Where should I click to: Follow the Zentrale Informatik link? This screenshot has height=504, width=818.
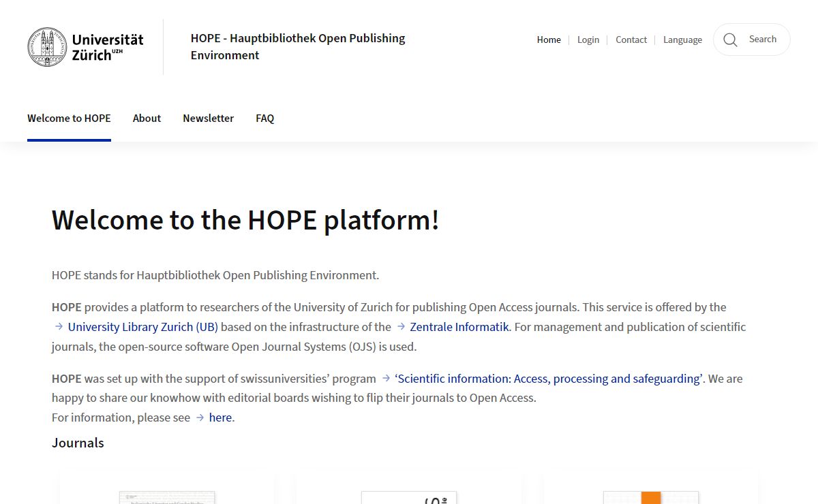coord(453,327)
